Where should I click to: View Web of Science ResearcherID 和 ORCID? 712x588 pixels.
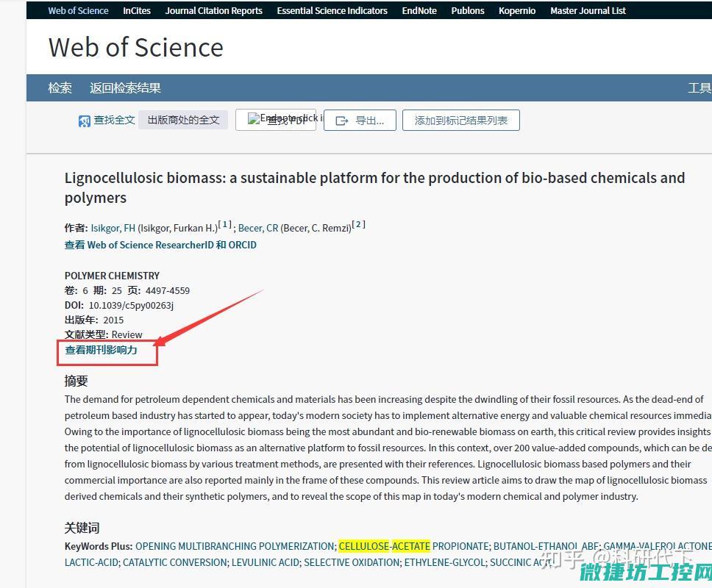160,245
